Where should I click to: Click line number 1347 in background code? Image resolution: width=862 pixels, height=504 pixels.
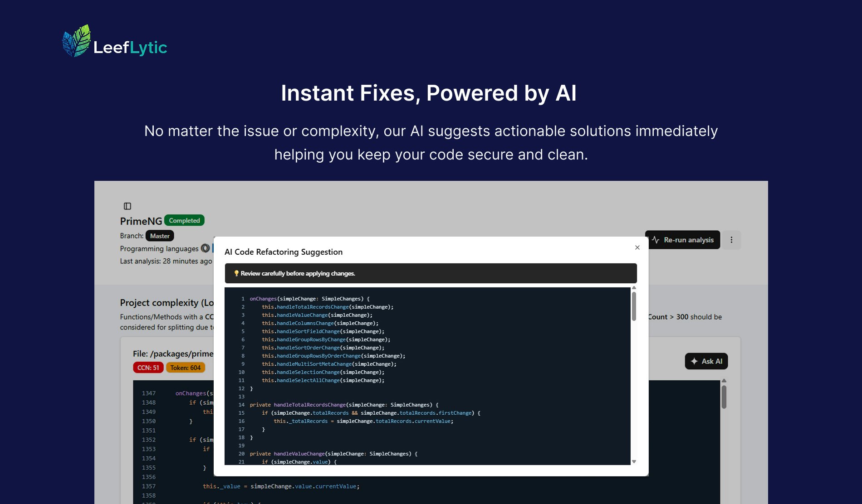[x=149, y=393]
